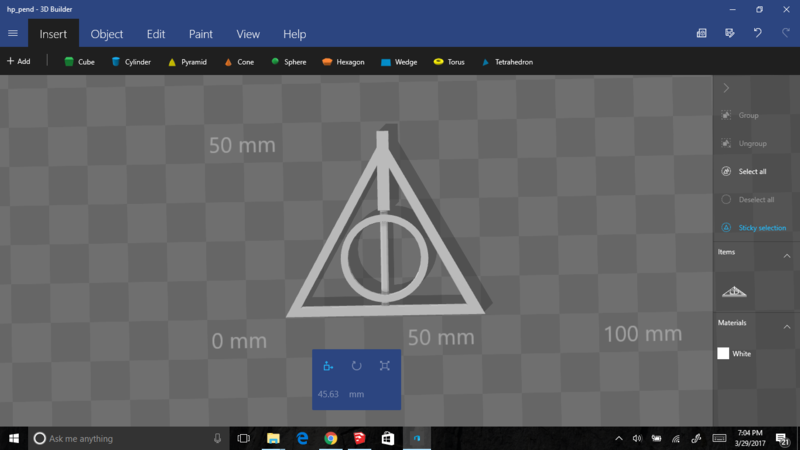Open File Explorer from taskbar
The width and height of the screenshot is (800, 450).
pos(273,438)
